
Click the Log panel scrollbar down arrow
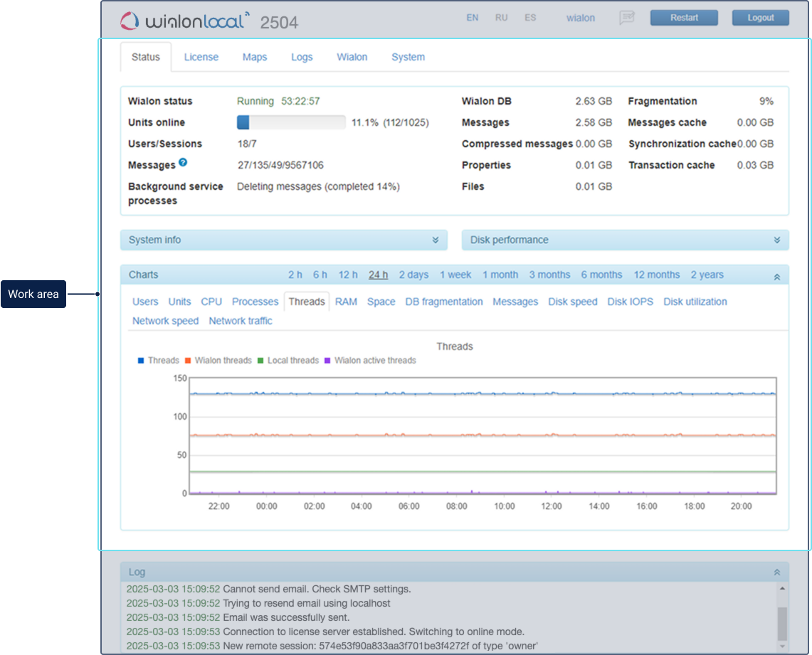click(783, 647)
